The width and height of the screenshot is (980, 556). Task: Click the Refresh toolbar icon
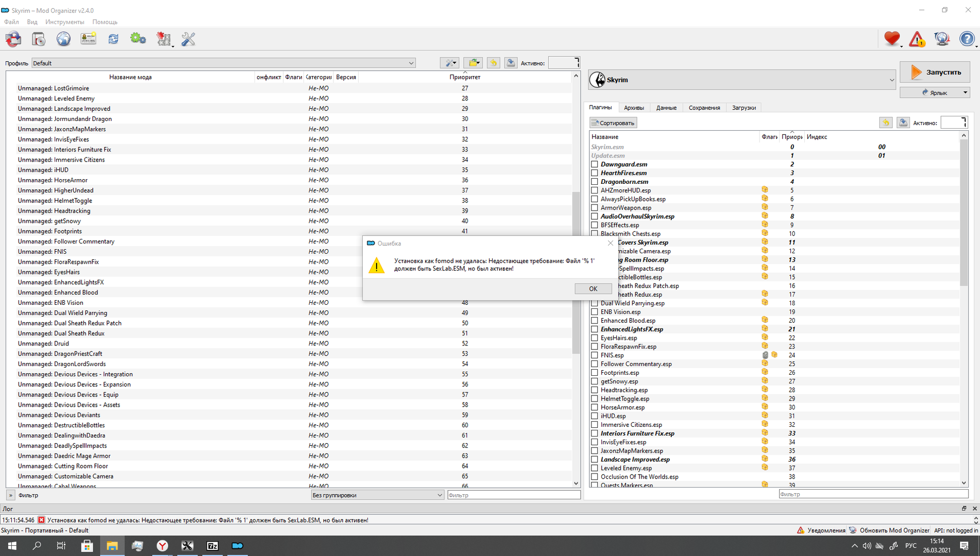(113, 39)
